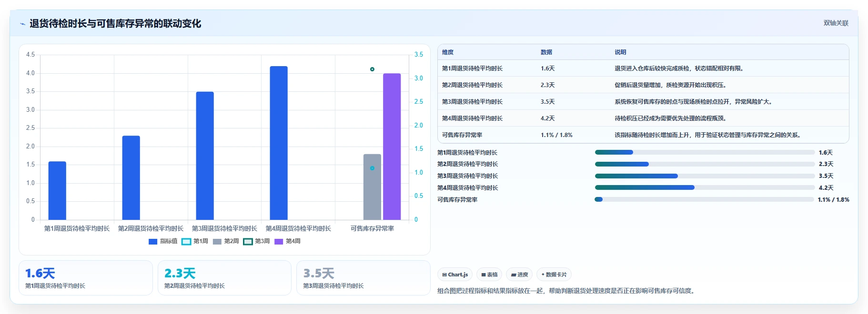Click the 第2周退货待检平均时长 chart bar
This screenshot has width=868, height=314.
click(131, 178)
